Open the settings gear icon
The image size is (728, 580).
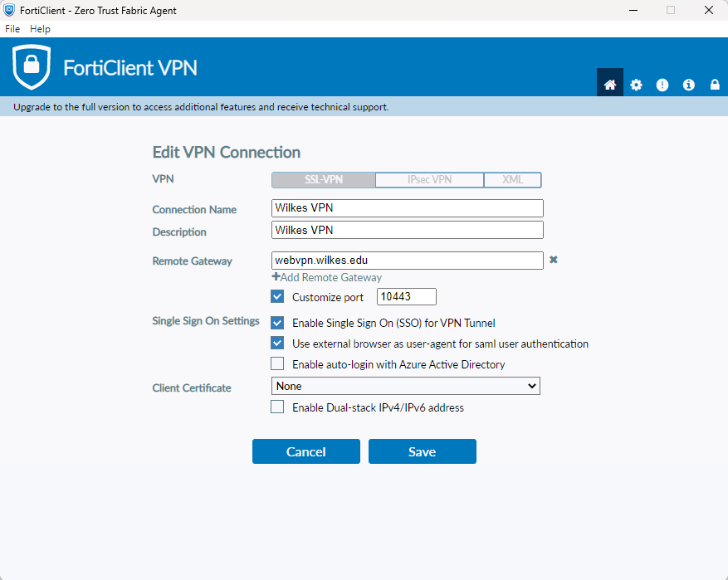[636, 85]
